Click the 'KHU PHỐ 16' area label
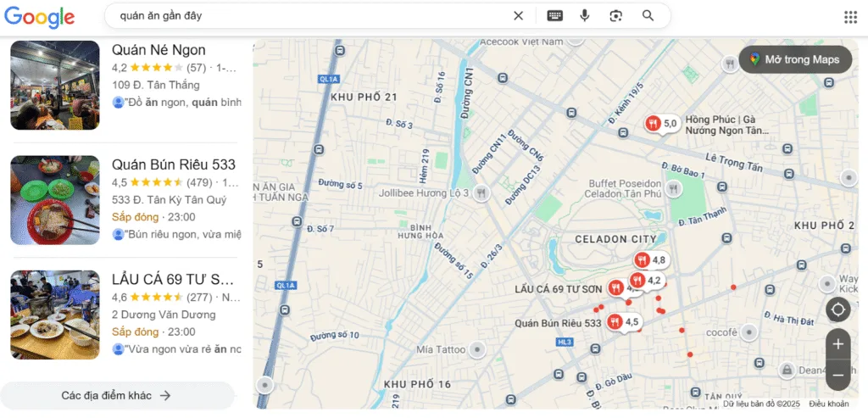The height and width of the screenshot is (418, 868). 417,384
